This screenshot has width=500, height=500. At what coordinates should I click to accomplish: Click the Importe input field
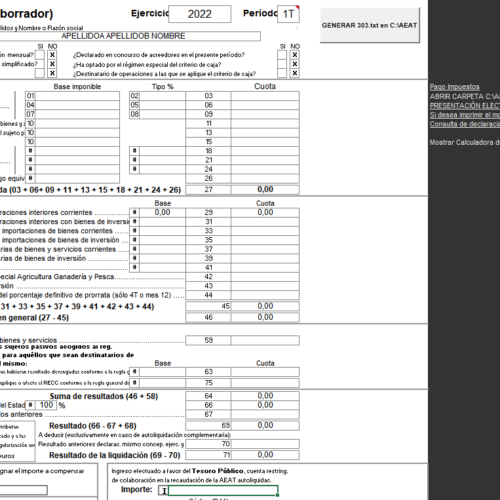point(223,490)
